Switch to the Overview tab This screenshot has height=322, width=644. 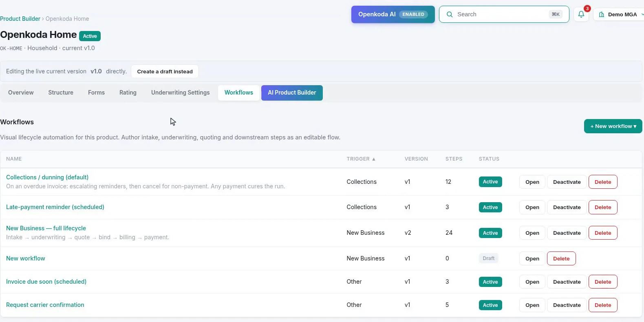[x=21, y=93]
